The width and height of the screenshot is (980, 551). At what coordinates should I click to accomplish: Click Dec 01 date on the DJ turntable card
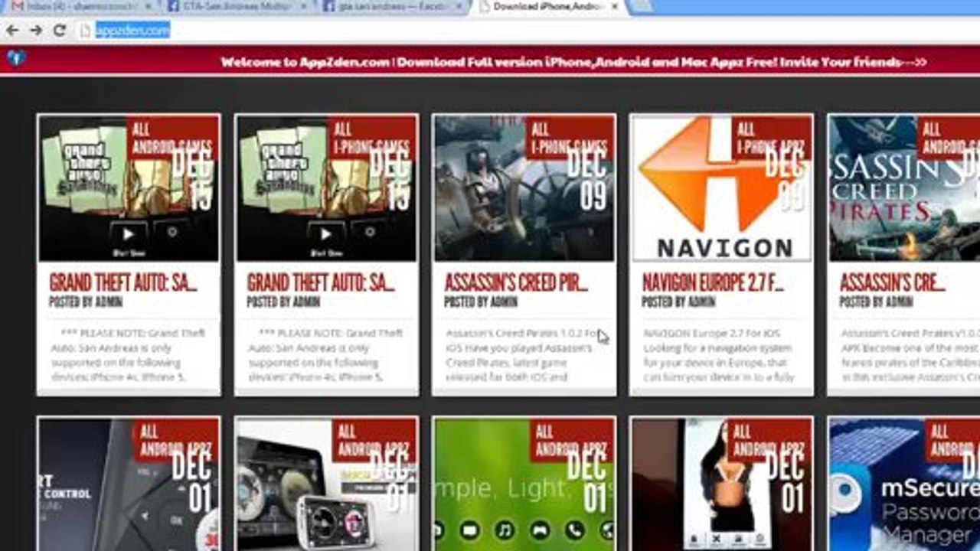(x=390, y=482)
